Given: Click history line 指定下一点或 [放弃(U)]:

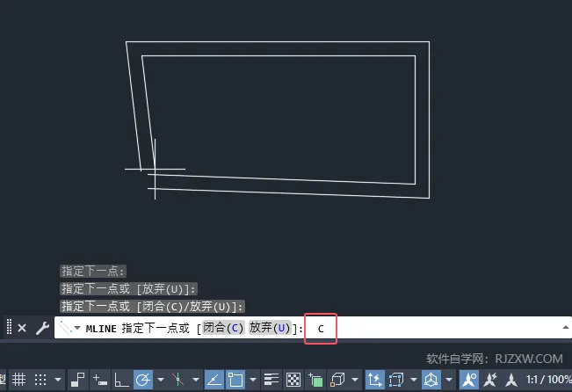Looking at the screenshot, I should [129, 288].
